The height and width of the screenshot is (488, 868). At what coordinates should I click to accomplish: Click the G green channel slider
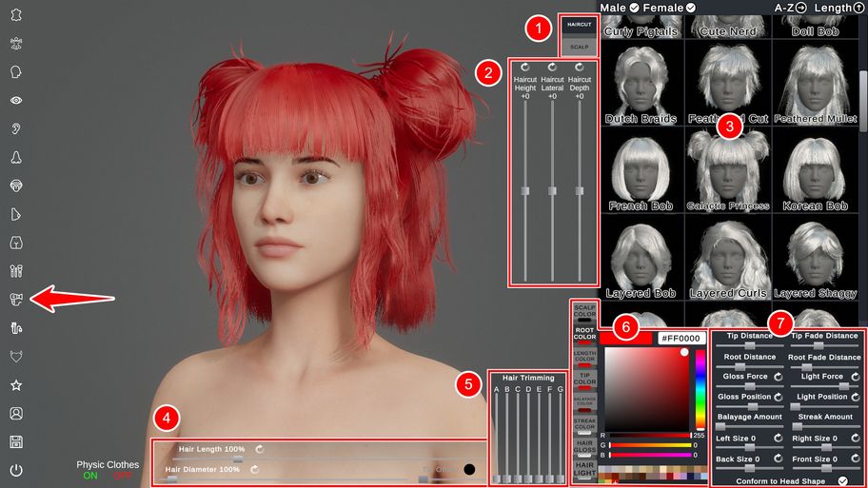click(650, 445)
